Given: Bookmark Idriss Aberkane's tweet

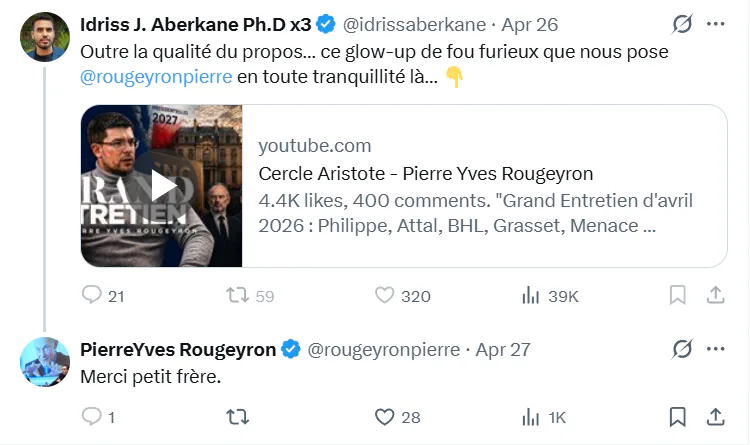Looking at the screenshot, I should (x=677, y=295).
